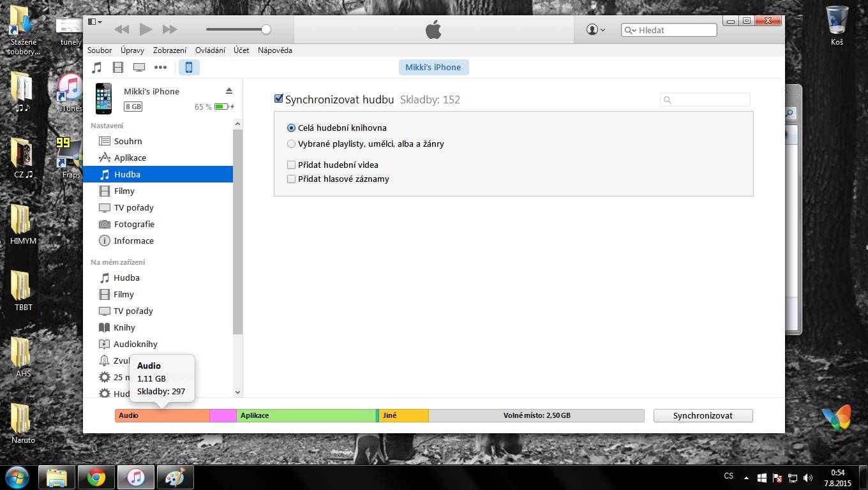Open Chrome from the taskbar

click(x=96, y=477)
